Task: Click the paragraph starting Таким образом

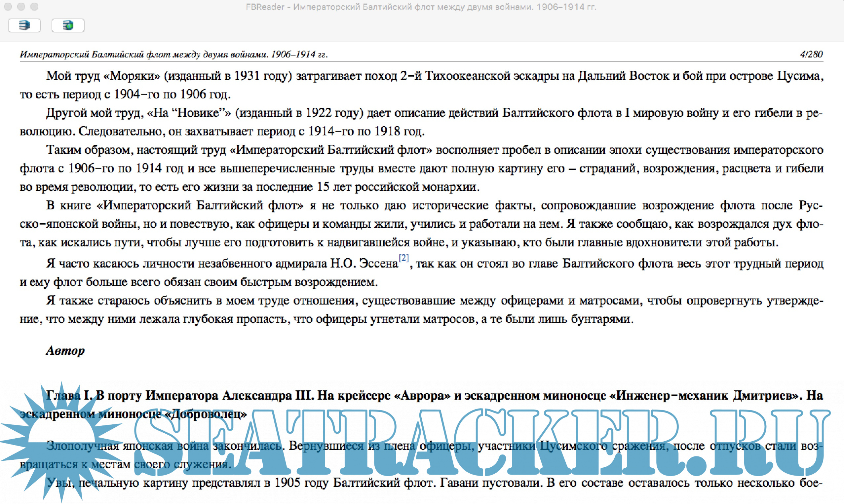Action: tap(421, 168)
